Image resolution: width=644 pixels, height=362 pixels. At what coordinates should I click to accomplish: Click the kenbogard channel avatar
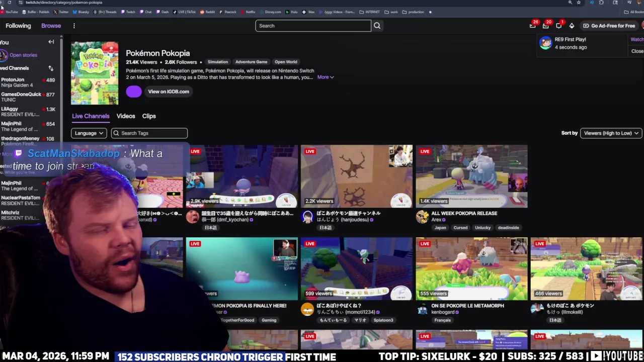coord(422,309)
